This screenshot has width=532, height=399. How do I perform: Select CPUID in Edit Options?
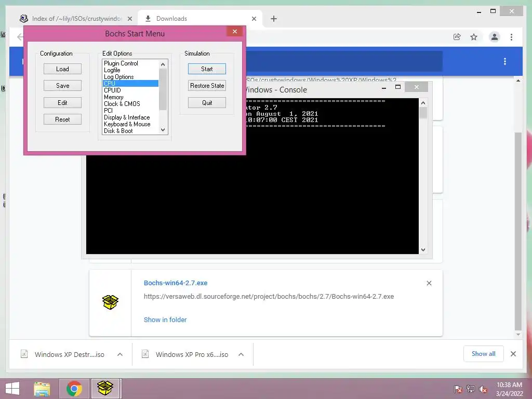112,90
